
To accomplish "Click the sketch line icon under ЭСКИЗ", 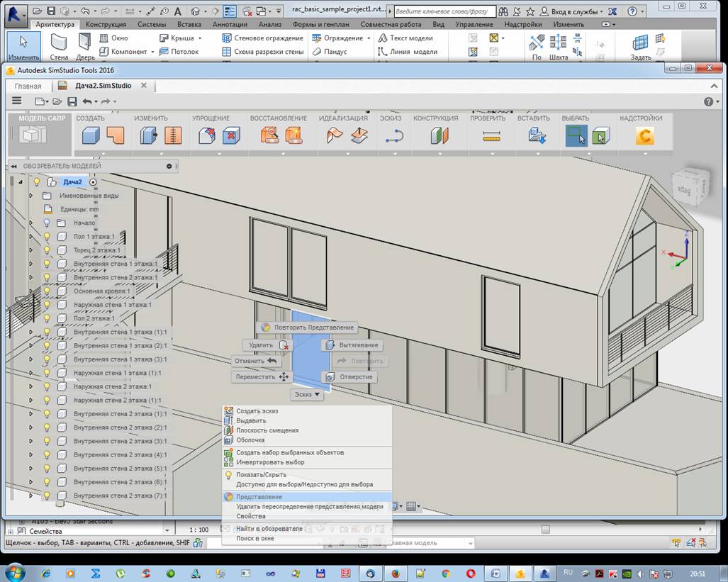I will coord(394,136).
